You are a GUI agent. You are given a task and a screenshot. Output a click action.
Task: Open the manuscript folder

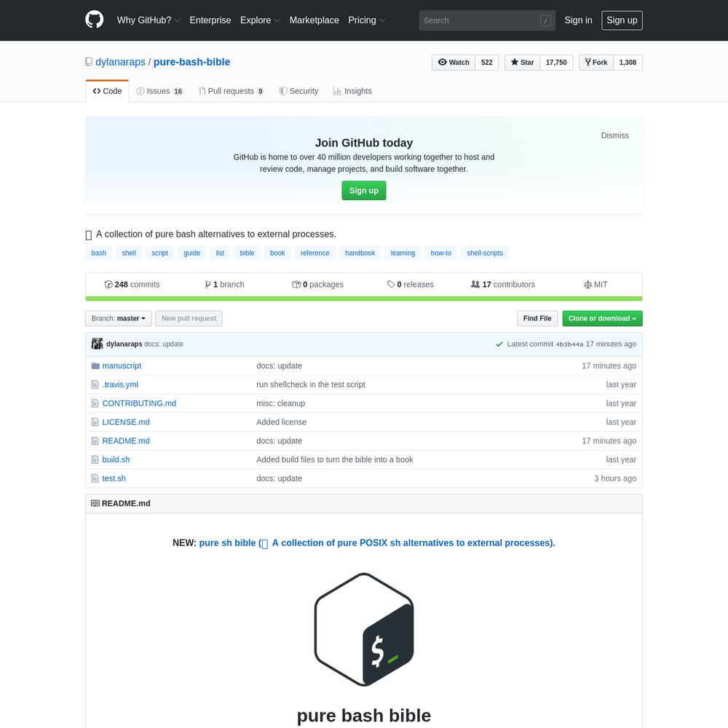click(x=122, y=366)
